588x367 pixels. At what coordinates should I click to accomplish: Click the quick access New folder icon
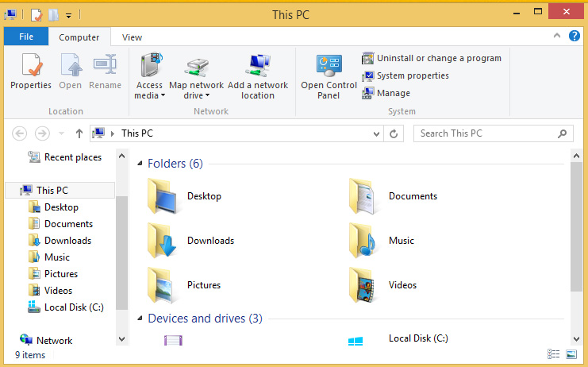click(54, 15)
